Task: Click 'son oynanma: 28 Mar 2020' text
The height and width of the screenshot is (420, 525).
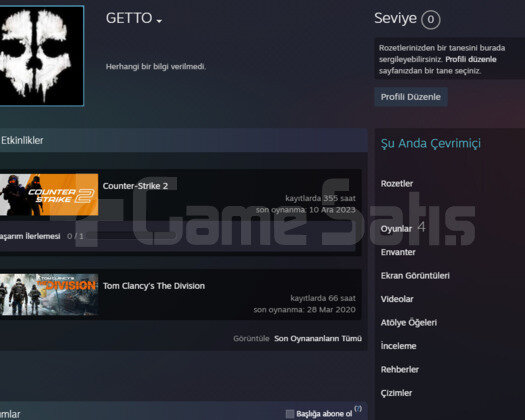Action: [x=304, y=310]
